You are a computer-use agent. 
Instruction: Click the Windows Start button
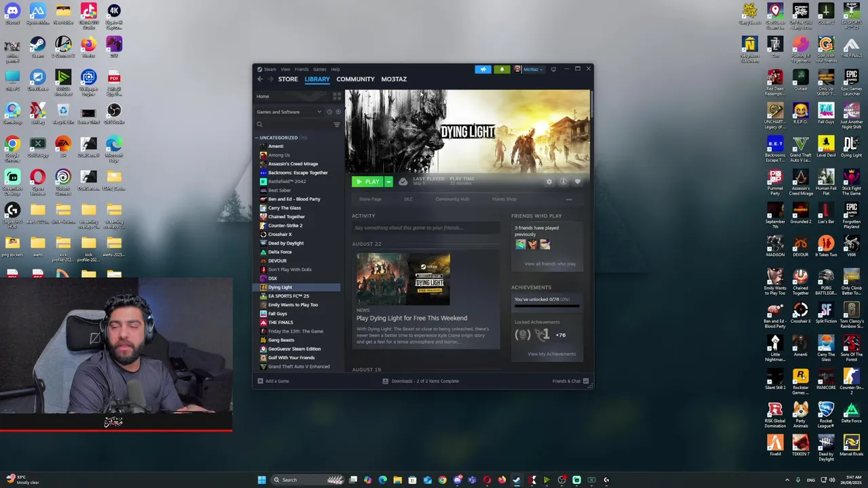(261, 480)
